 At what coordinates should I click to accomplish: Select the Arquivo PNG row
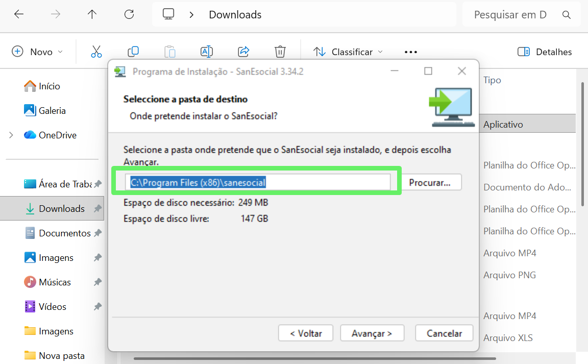pos(509,275)
